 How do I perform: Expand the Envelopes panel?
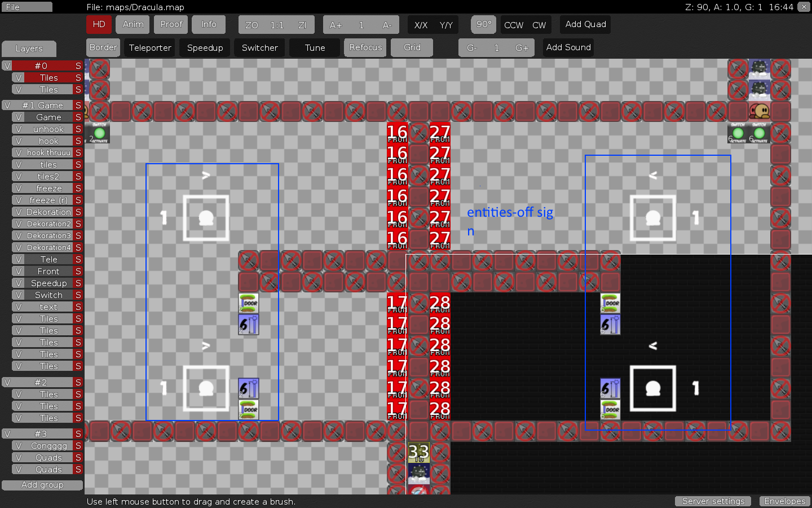click(x=784, y=501)
